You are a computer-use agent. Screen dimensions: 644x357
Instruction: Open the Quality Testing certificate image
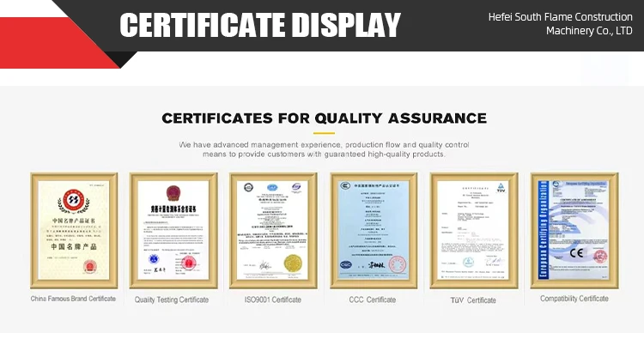pyautogui.click(x=173, y=230)
